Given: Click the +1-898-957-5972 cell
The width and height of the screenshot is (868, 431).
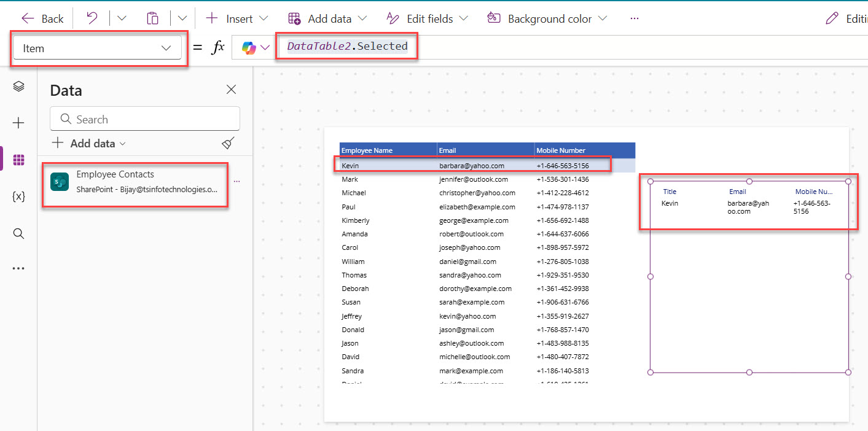Looking at the screenshot, I should pyautogui.click(x=562, y=247).
